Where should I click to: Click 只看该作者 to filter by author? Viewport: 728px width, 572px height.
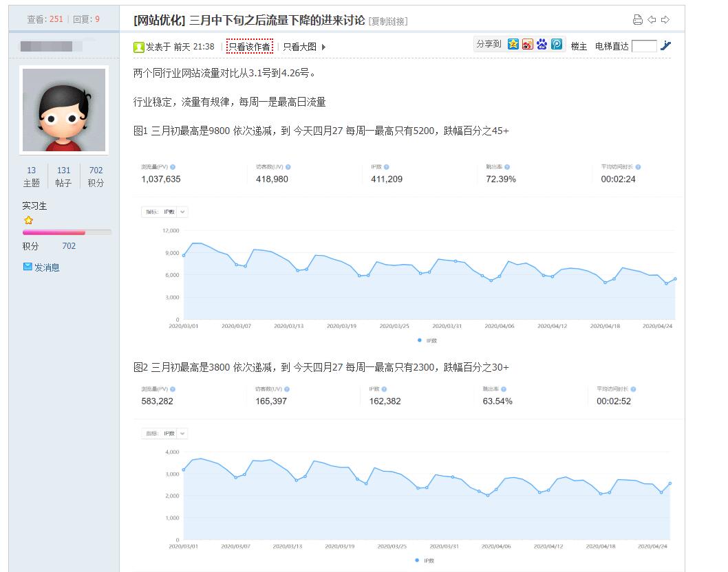pyautogui.click(x=250, y=47)
